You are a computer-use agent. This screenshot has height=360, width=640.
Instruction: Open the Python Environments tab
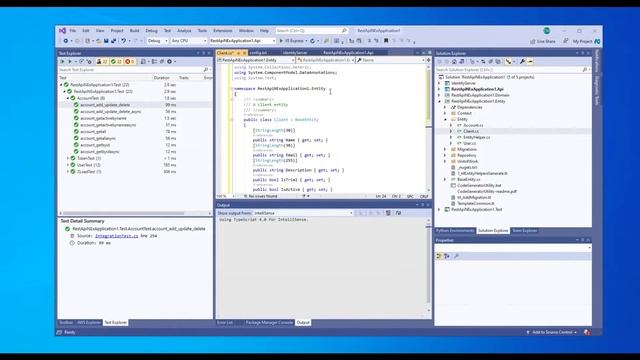pyautogui.click(x=455, y=231)
